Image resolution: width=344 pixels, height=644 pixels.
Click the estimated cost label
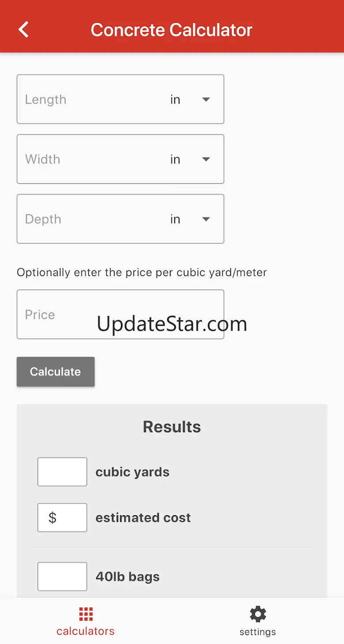click(x=143, y=517)
